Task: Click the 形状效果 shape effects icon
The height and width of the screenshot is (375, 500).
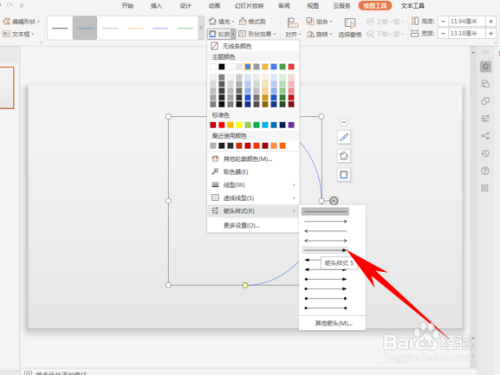Action: 242,34
